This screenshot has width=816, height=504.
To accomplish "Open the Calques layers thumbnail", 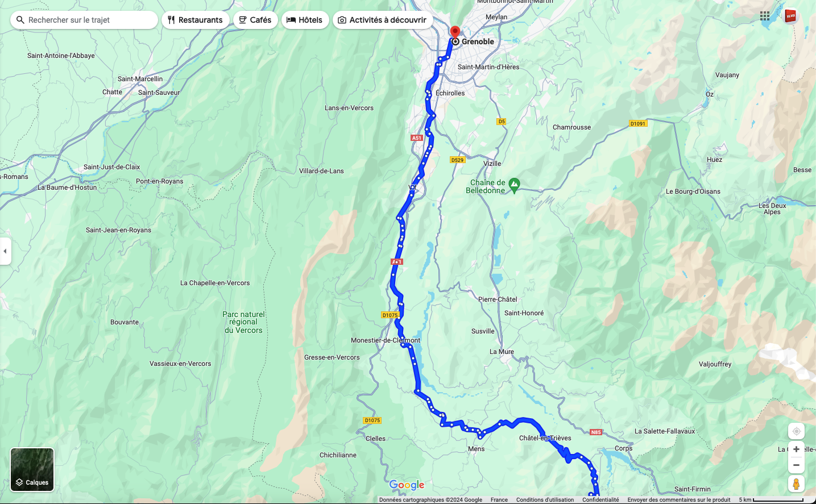I will (32, 469).
